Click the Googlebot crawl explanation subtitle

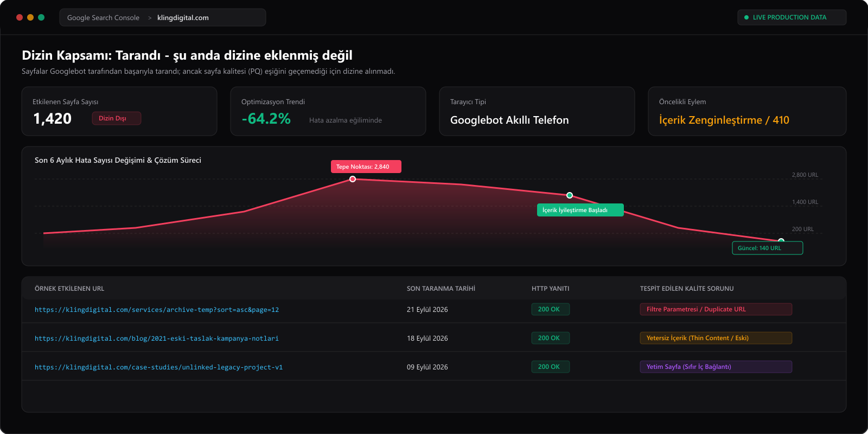coord(208,72)
